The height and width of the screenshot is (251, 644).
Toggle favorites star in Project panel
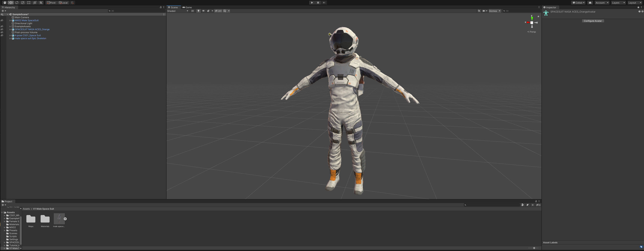[532, 205]
